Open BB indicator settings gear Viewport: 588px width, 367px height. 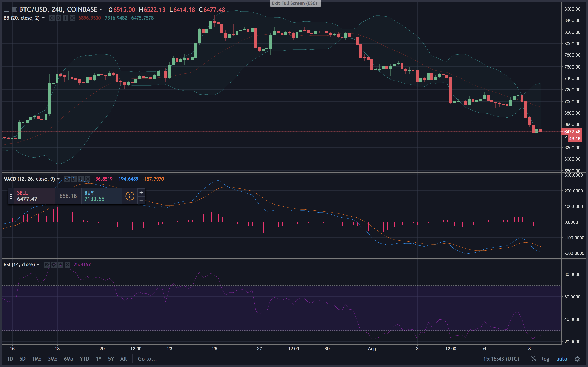(59, 18)
